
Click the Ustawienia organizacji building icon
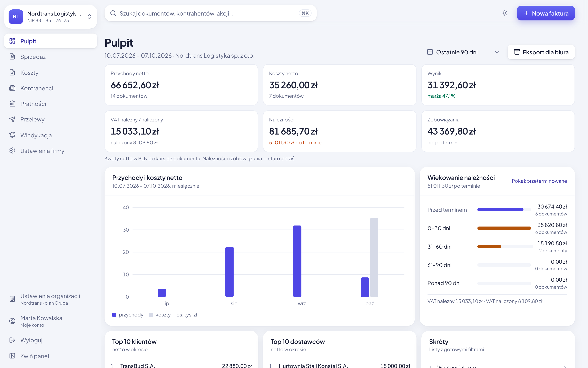point(12,299)
